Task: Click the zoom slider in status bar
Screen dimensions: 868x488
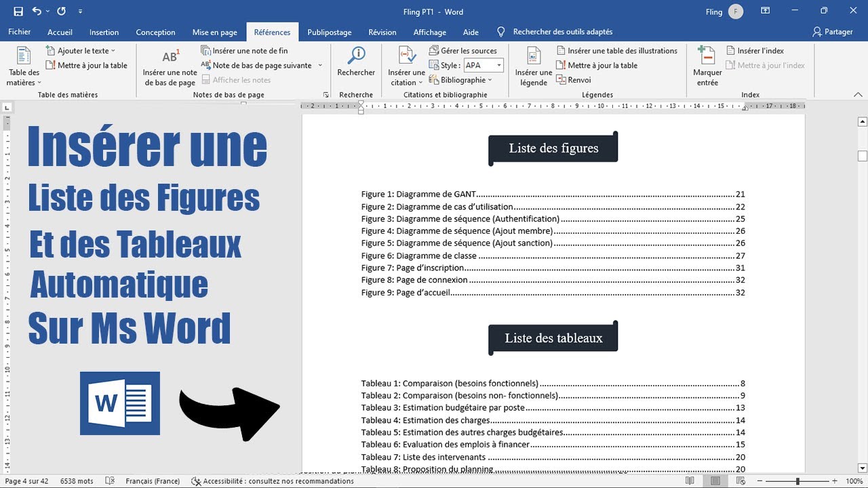Action: point(797,481)
